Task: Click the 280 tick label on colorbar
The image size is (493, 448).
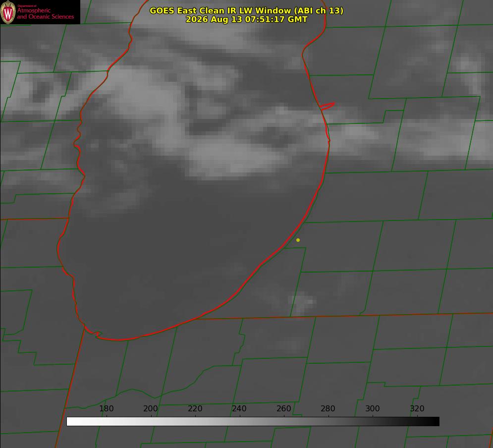Action: click(x=328, y=408)
